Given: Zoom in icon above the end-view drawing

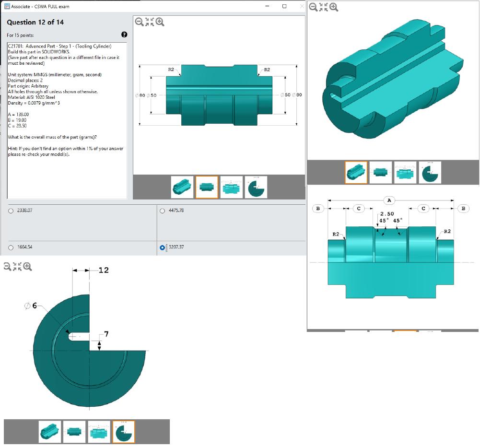Looking at the screenshot, I should click(27, 267).
